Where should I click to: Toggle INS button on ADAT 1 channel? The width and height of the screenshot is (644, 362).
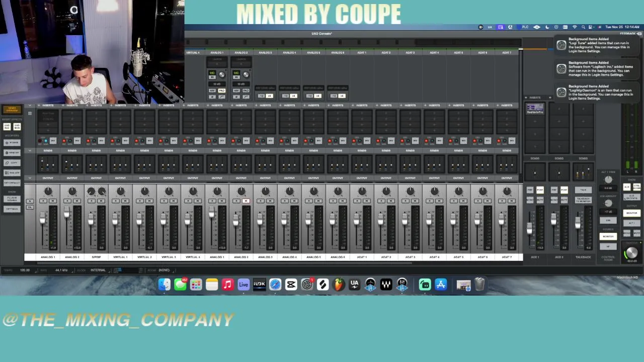point(367,141)
